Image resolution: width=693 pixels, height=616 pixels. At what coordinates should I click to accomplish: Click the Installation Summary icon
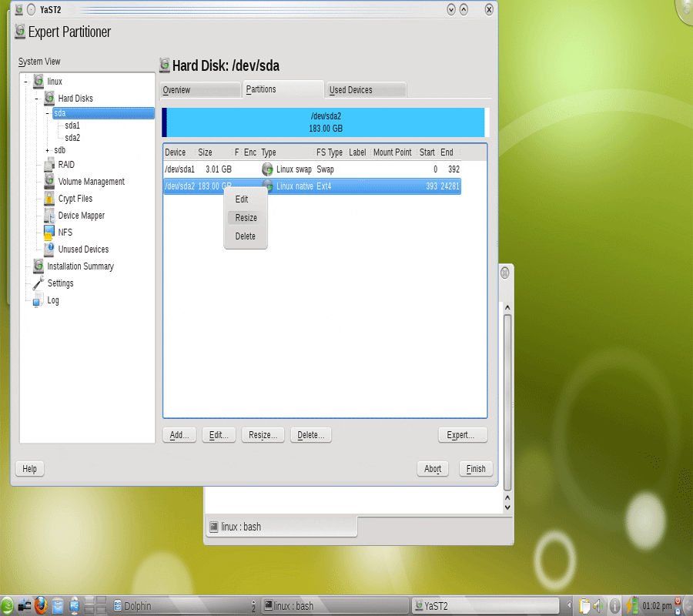[x=38, y=266]
